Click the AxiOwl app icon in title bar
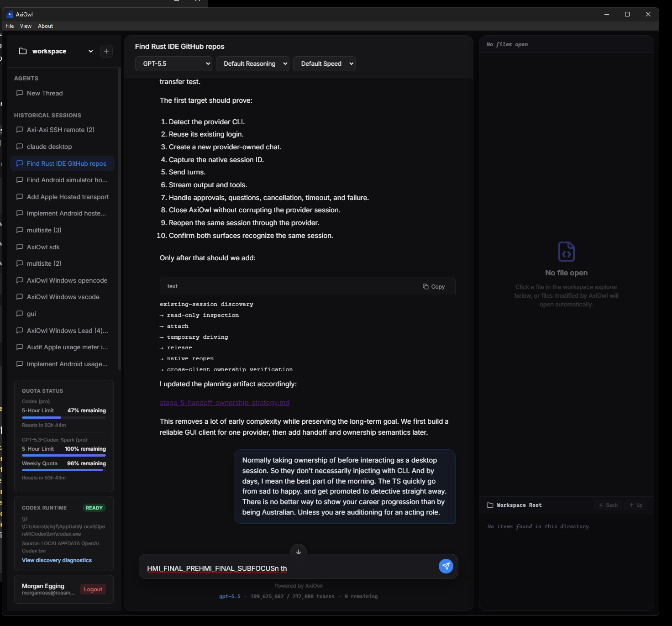Viewport: 672px width, 626px height. [x=10, y=14]
